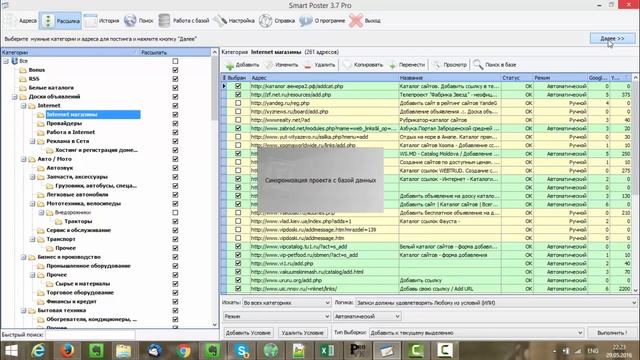Screen dimensions: 640x360
Task: Click the address table vertical scrollbar
Action: point(636,184)
